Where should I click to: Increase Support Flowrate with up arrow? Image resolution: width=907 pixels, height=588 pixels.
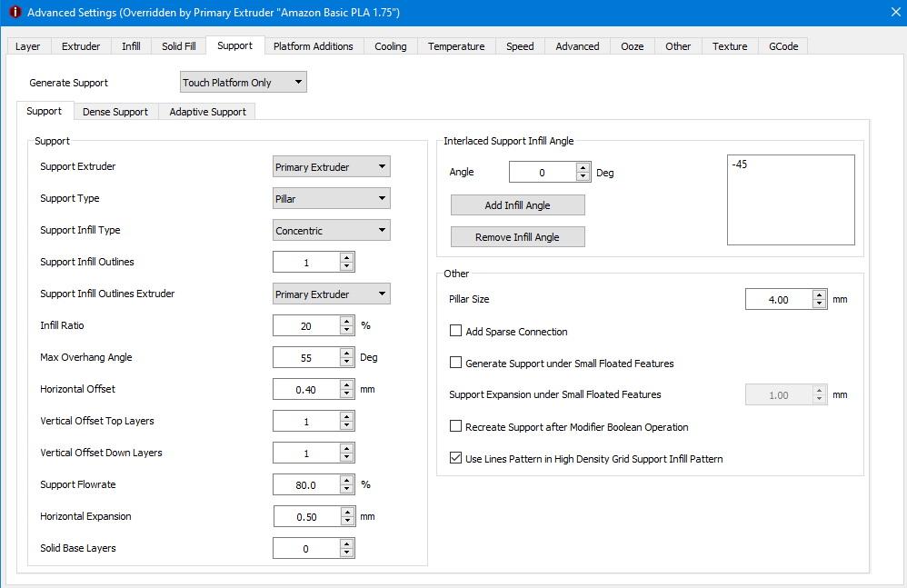[346, 480]
